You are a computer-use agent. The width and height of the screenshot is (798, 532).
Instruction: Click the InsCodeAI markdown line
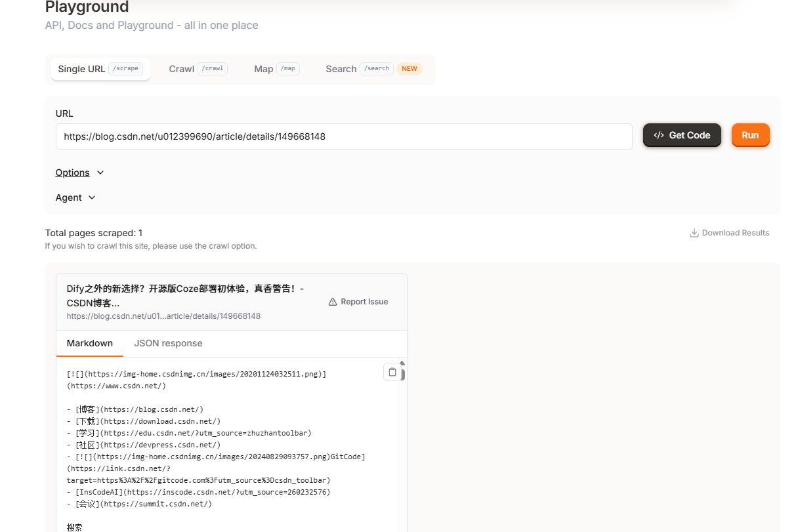(x=198, y=492)
